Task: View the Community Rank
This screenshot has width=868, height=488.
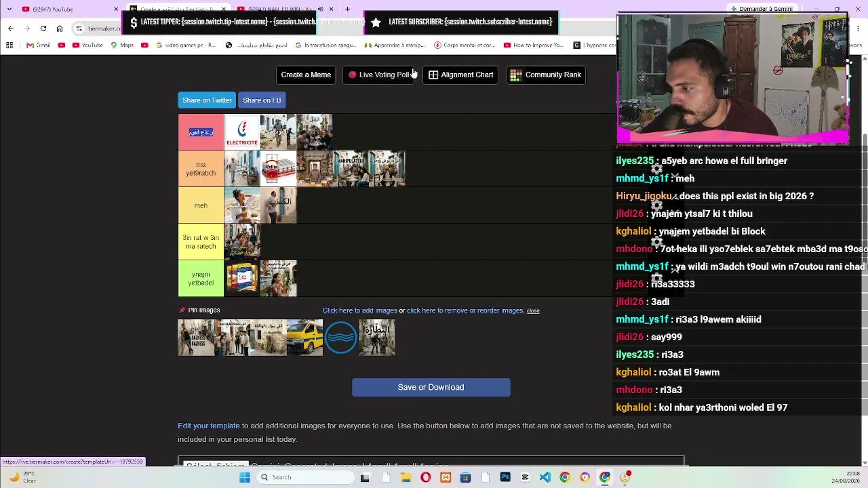Action: click(x=545, y=75)
